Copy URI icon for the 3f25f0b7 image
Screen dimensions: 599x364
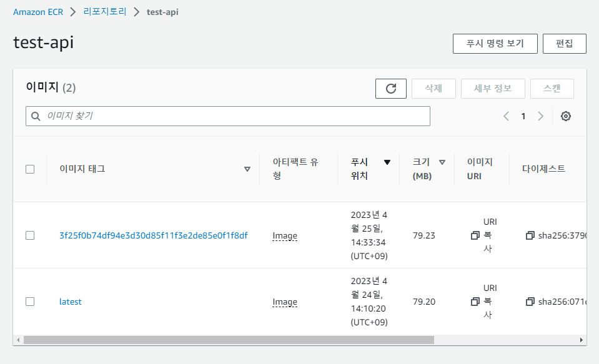tap(475, 235)
